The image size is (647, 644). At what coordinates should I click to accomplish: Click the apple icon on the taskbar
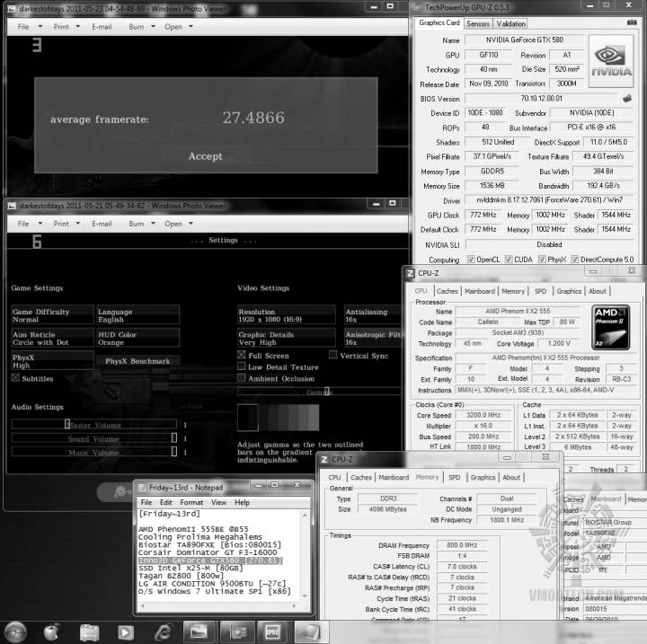(x=51, y=631)
